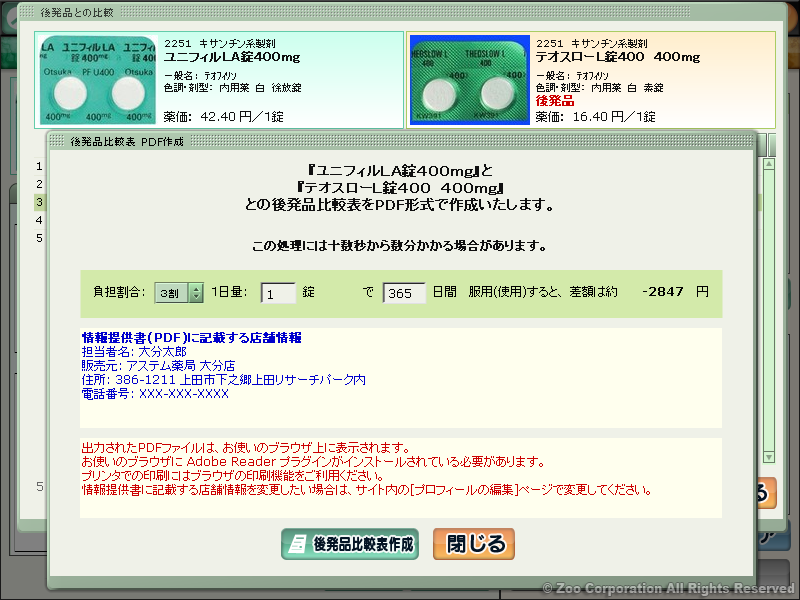Select the ユニフィルLA錠400mg pill photo
The height and width of the screenshot is (600, 800).
pos(97,80)
